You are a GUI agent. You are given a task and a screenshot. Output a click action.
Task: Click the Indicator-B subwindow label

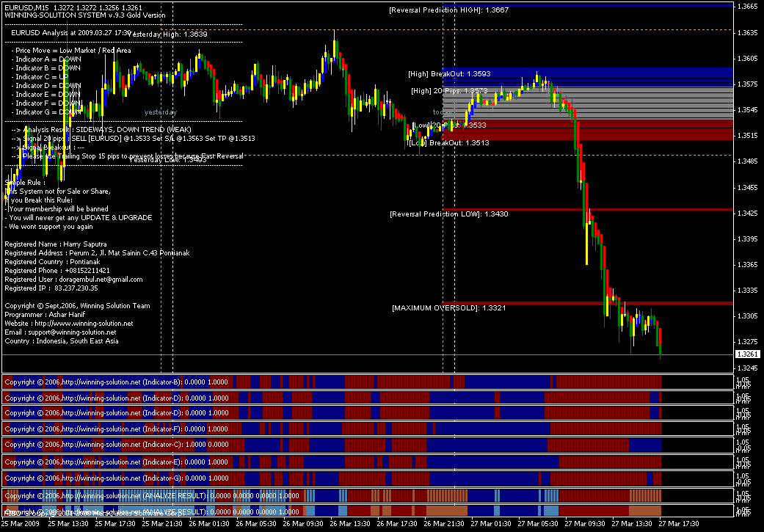[x=117, y=382]
